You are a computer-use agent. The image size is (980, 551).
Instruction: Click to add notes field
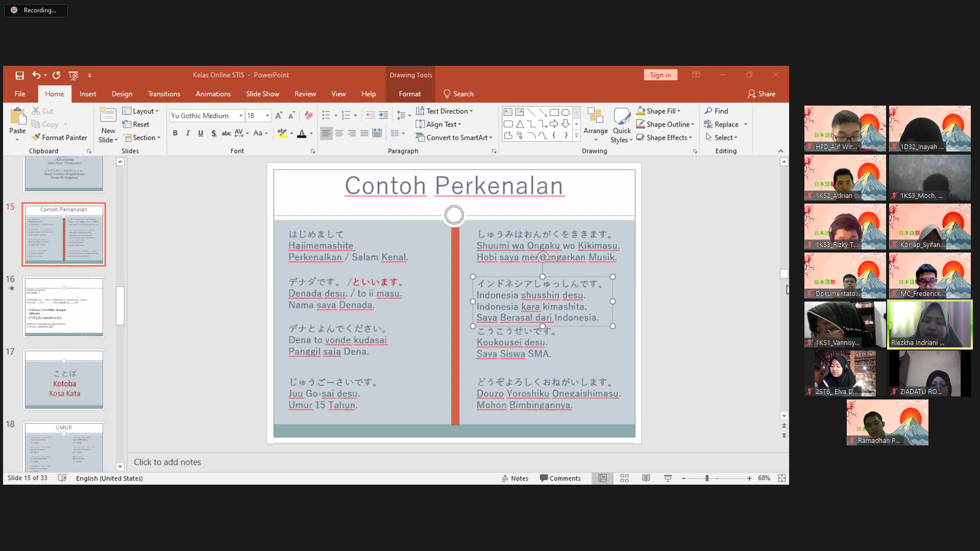[167, 462]
